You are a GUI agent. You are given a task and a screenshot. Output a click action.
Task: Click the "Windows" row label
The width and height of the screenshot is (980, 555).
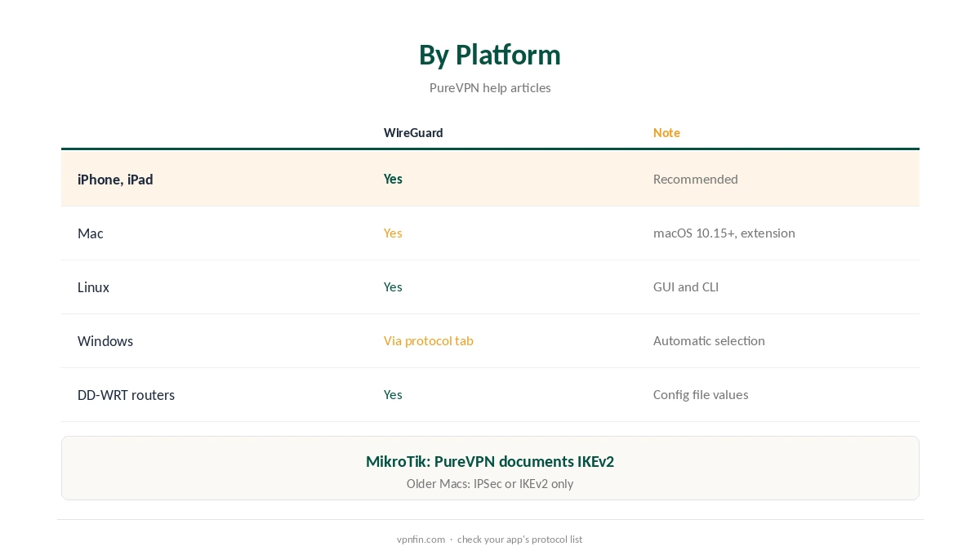pos(105,340)
